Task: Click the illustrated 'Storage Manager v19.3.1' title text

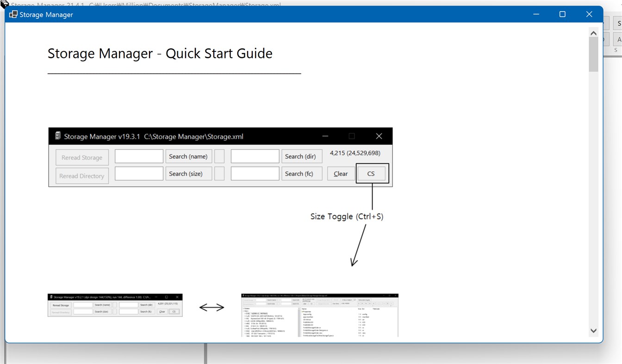Action: tap(102, 136)
